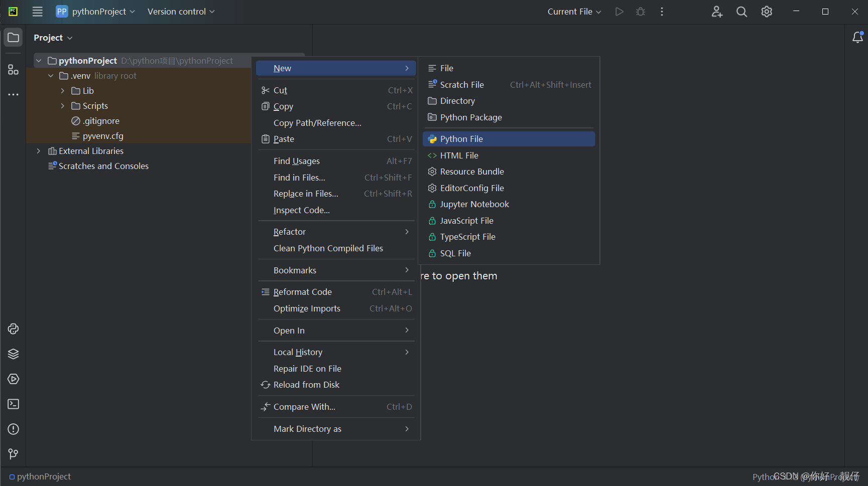The image size is (868, 486).
Task: Create a new Scratch File
Action: (x=509, y=85)
